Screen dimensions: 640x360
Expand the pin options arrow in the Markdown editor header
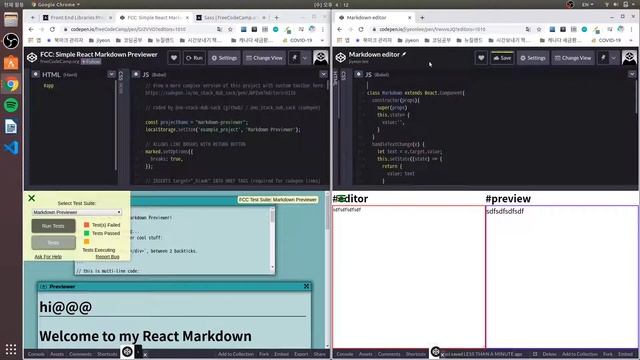613,58
